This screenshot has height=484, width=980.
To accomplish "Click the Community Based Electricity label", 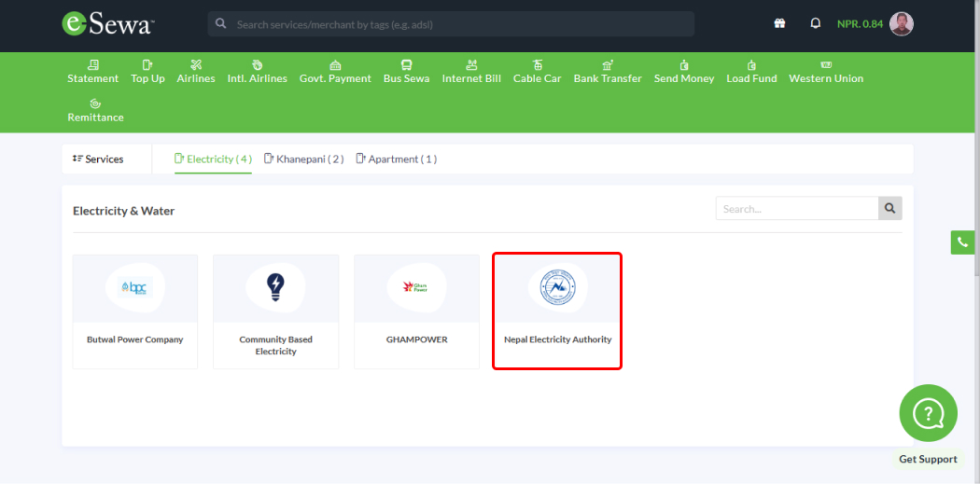I will pos(275,345).
